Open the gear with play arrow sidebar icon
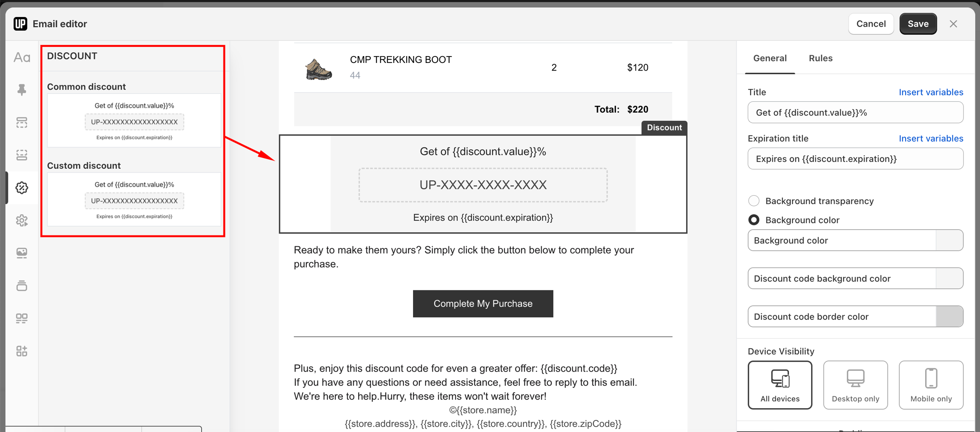This screenshot has width=980, height=432. 22,220
